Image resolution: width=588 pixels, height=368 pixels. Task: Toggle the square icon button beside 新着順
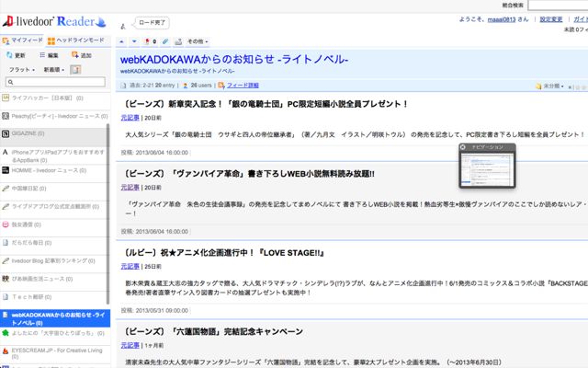75,70
